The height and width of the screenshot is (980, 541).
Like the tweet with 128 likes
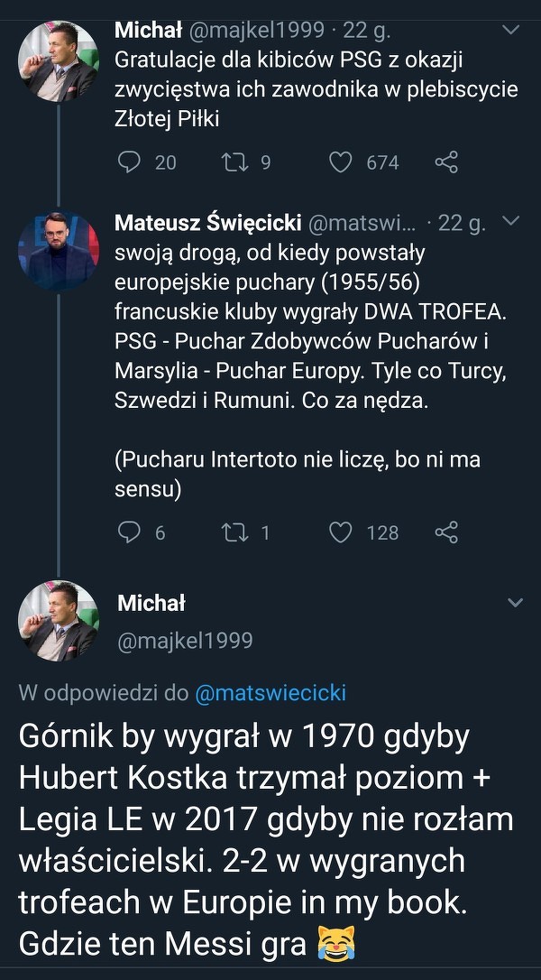[x=340, y=532]
